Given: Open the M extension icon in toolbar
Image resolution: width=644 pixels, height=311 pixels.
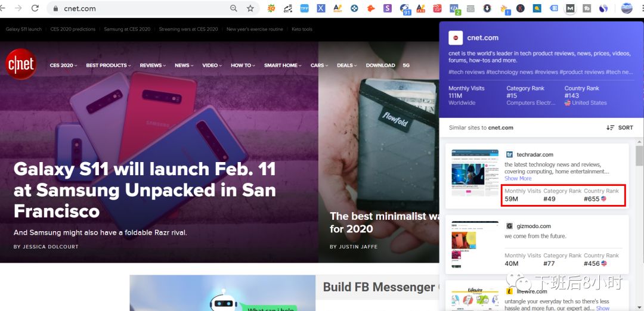Looking at the screenshot, I should (x=570, y=8).
